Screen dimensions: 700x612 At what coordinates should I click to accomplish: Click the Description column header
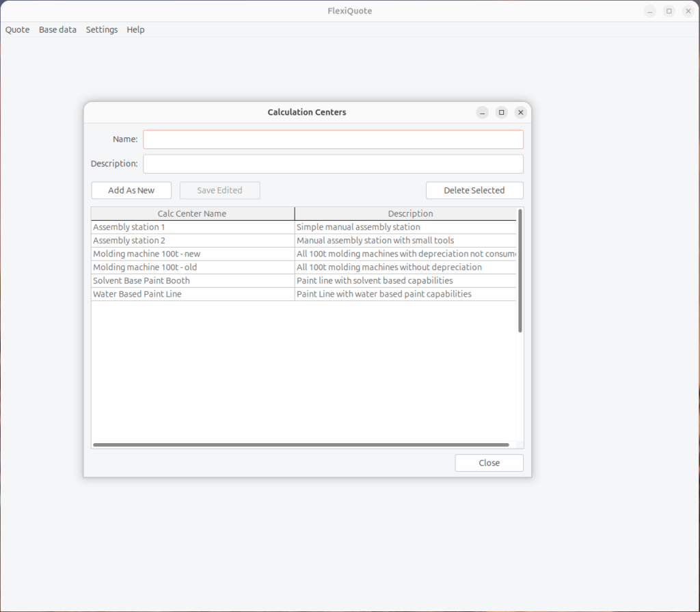pos(410,213)
